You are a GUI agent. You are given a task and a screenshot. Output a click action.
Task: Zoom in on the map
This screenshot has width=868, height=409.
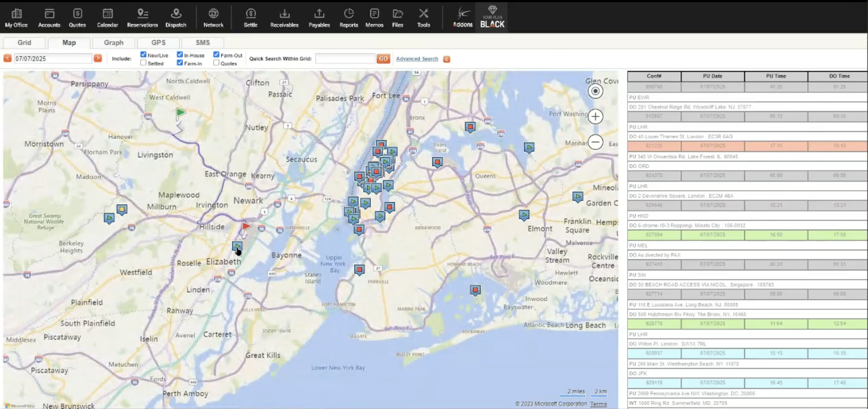(x=595, y=116)
